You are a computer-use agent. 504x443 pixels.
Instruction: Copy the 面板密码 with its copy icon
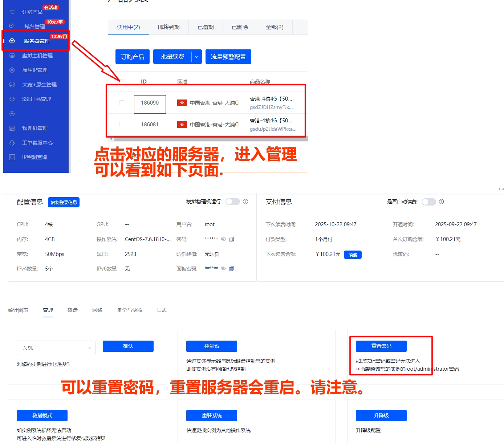[231, 268]
